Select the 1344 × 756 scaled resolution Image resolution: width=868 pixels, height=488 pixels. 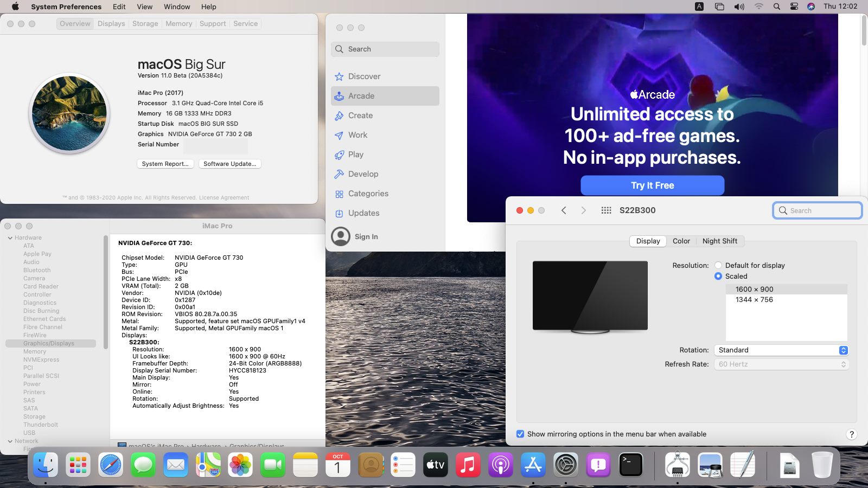coord(787,300)
